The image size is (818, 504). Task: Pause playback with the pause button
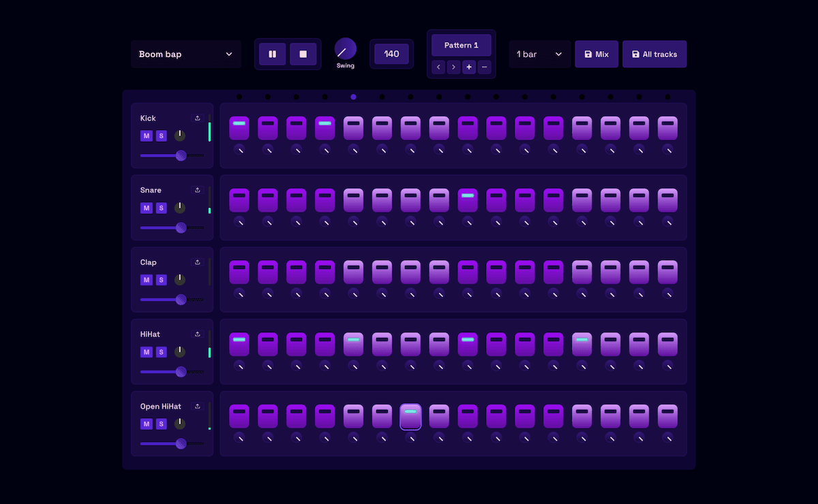pyautogui.click(x=273, y=54)
